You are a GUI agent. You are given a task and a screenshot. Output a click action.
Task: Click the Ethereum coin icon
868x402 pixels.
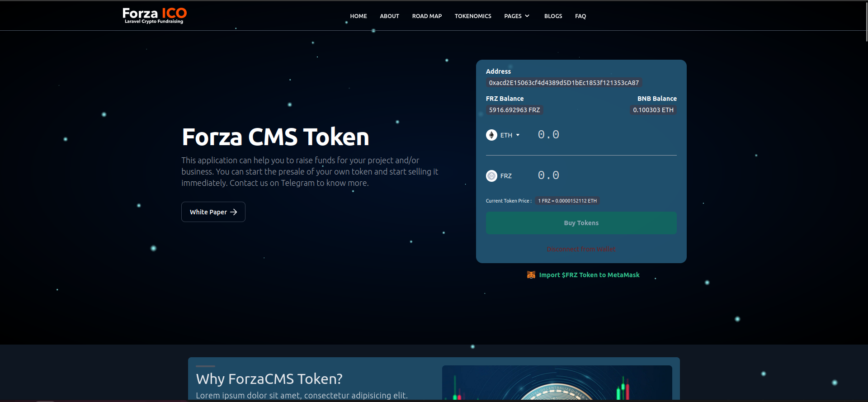[x=491, y=135]
